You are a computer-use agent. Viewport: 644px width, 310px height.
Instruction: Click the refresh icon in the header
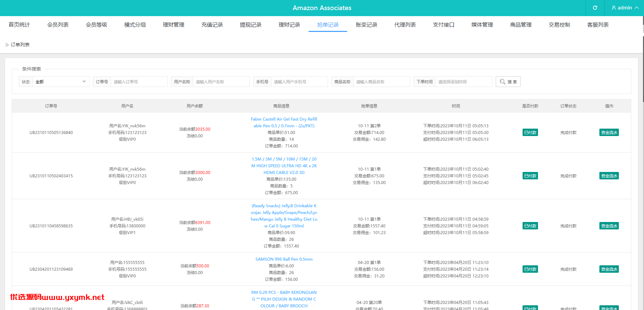[x=595, y=8]
